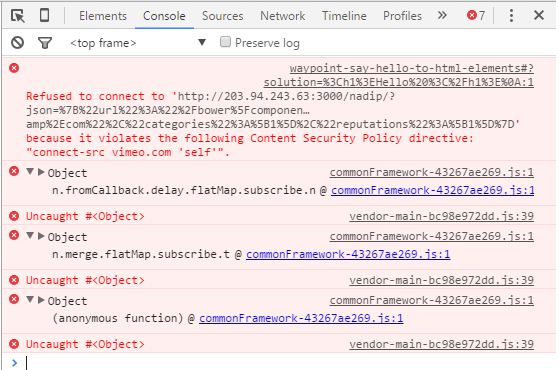Image resolution: width=559 pixels, height=370 pixels.
Task: Collapse the first Object error stack
Action: point(30,172)
